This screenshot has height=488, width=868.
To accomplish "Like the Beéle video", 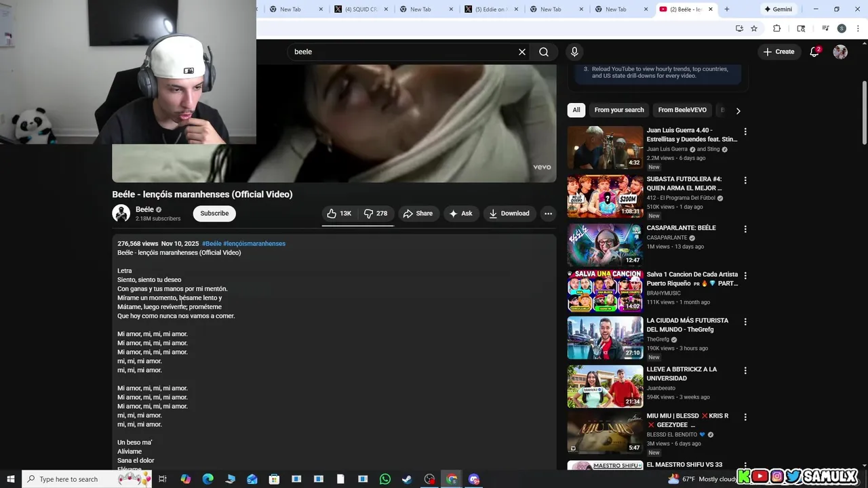I will click(339, 213).
